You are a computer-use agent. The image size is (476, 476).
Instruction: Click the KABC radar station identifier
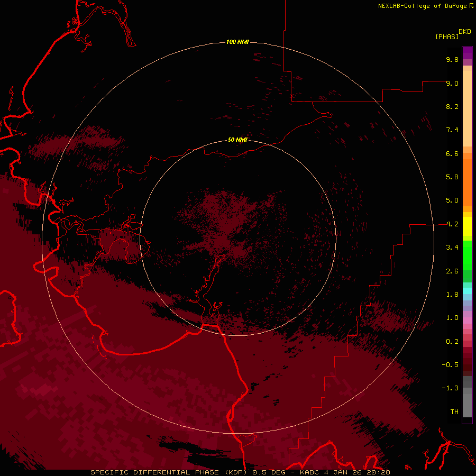(309, 472)
